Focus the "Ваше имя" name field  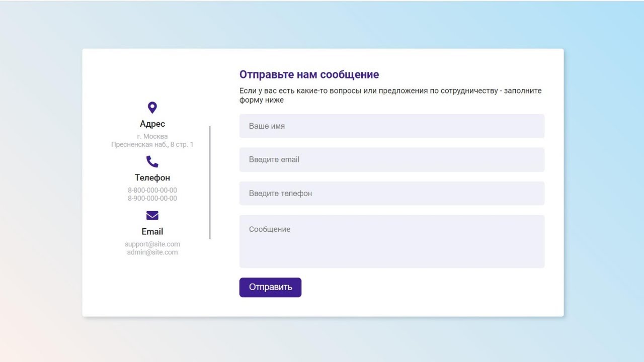tap(392, 126)
